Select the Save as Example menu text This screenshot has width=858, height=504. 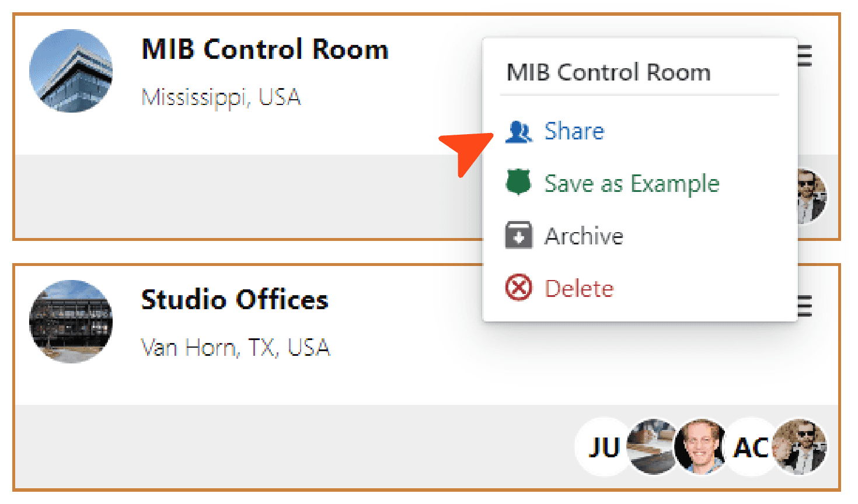tap(632, 184)
